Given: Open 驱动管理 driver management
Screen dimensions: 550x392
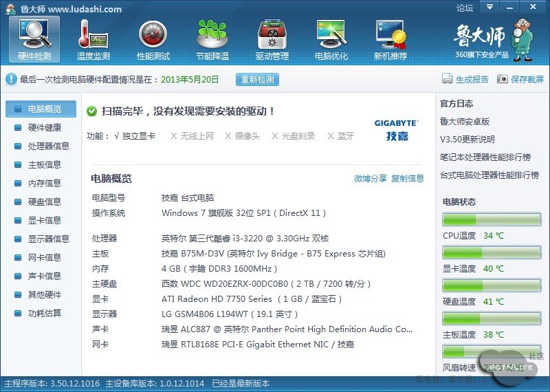Looking at the screenshot, I should 272,39.
